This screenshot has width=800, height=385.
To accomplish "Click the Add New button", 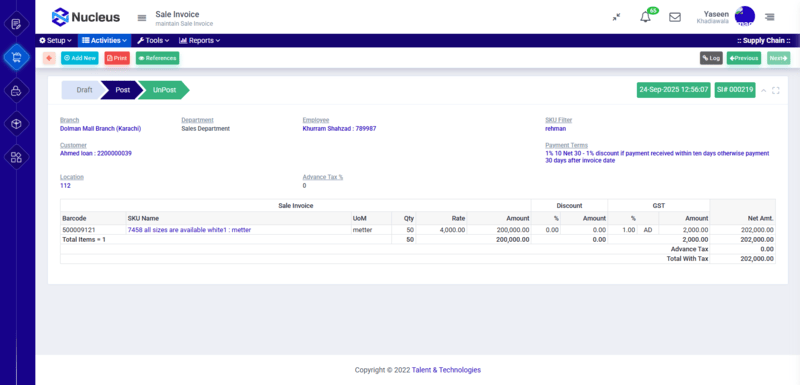I will pos(80,58).
